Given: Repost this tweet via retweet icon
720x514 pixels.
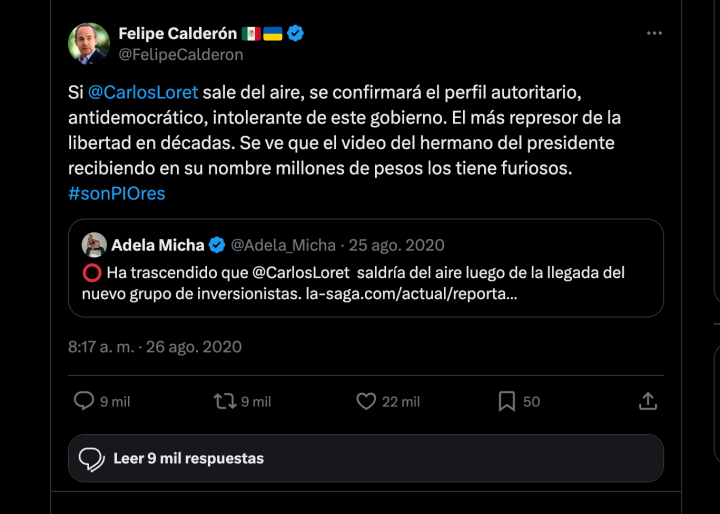Looking at the screenshot, I should (x=225, y=401).
